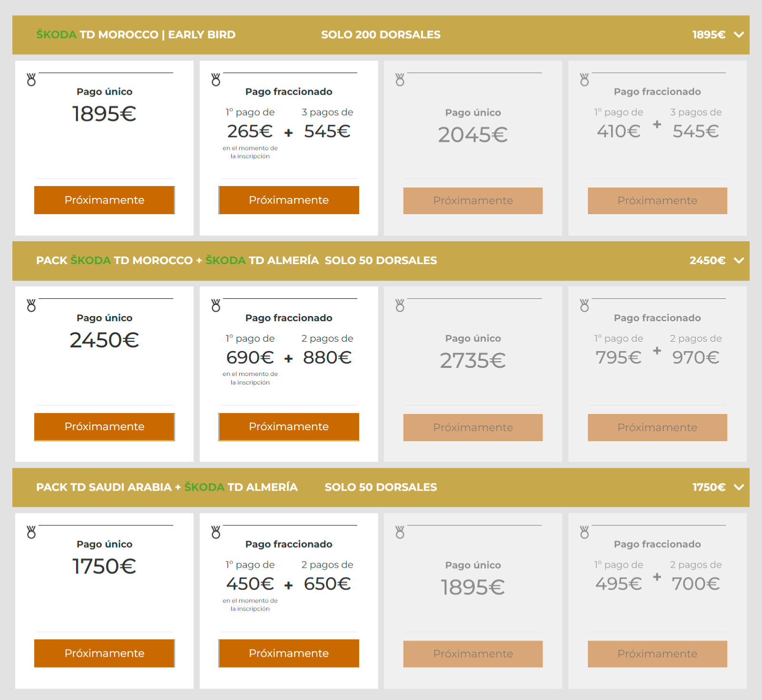This screenshot has height=700, width=762.
Task: Click faded Próximamente under bottom-row 1895€
Action: (x=473, y=654)
